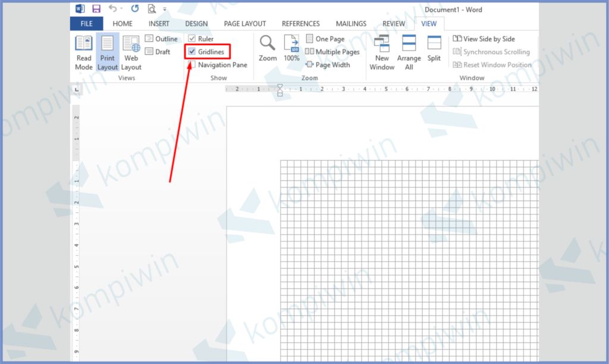Click the first line indent marker on ruler
609x364 pixels.
pyautogui.click(x=280, y=86)
